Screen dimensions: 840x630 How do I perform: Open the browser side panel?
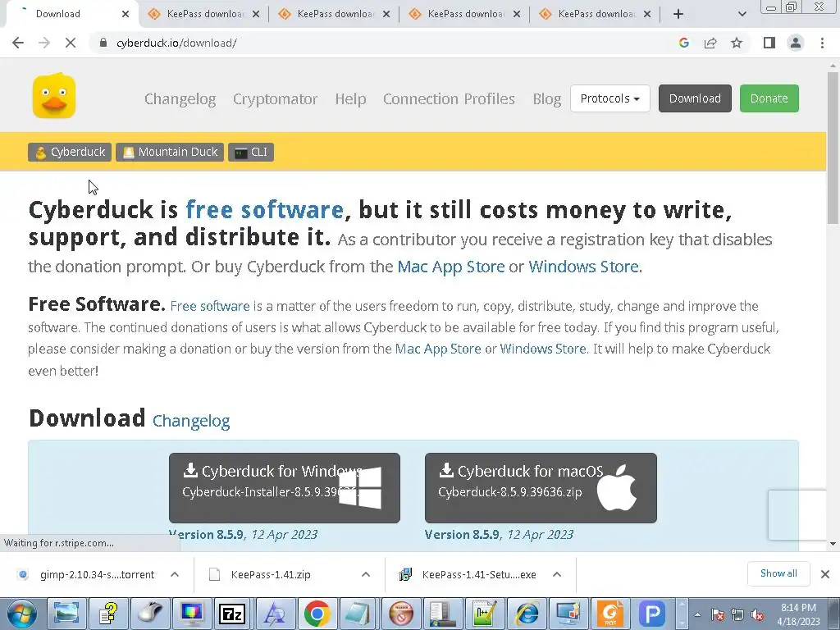(x=769, y=43)
